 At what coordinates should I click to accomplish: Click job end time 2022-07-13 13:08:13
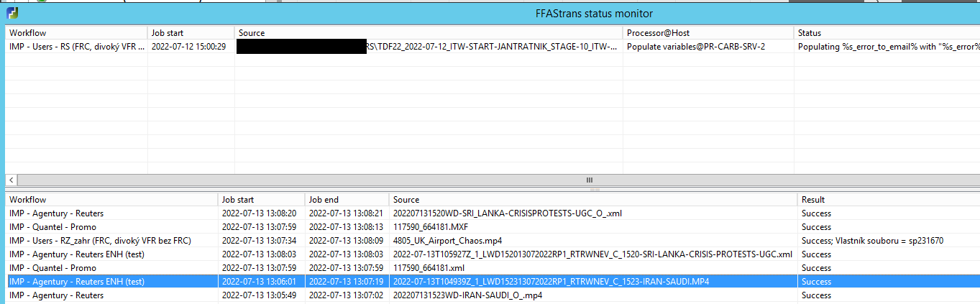(x=347, y=227)
